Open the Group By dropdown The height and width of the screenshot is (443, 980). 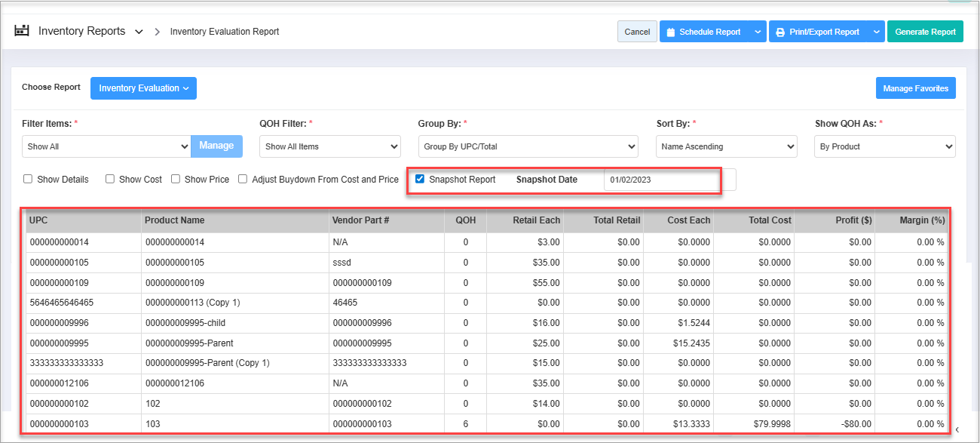tap(528, 146)
